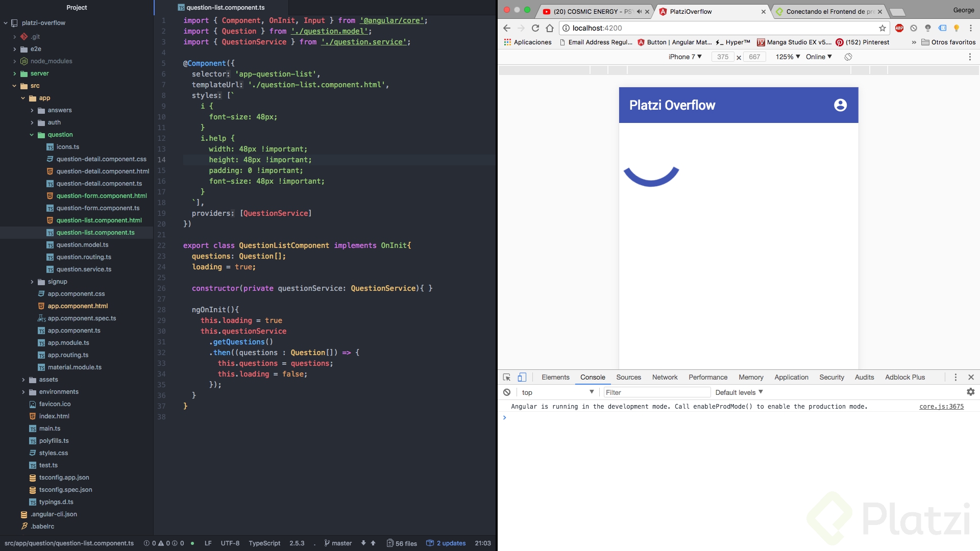
Task: Switch to the Elements tab in DevTools
Action: (555, 378)
